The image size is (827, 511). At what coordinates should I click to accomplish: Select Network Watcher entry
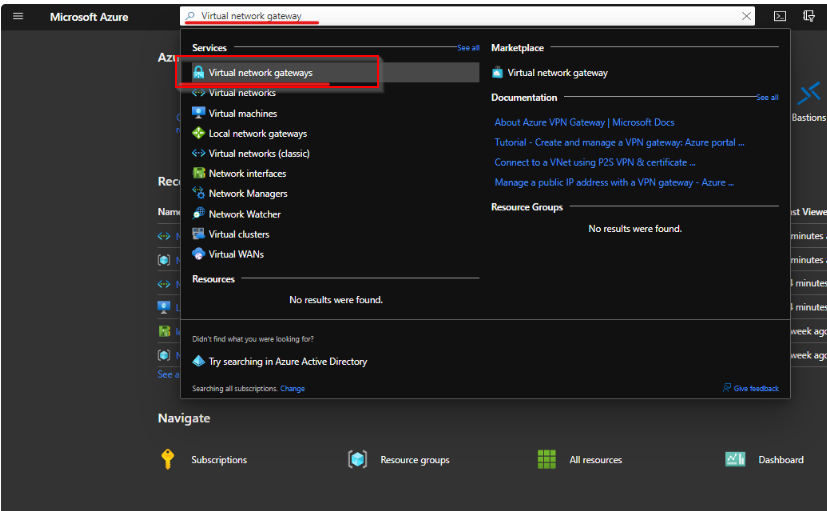point(244,214)
